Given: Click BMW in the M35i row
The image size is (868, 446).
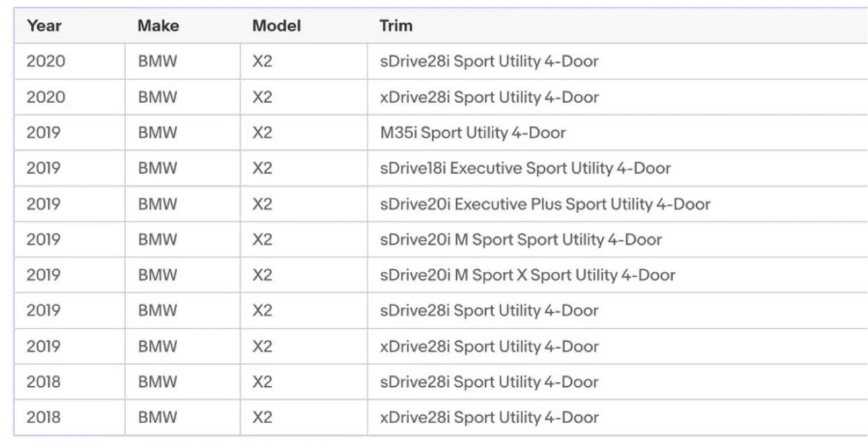Looking at the screenshot, I should click(158, 133).
